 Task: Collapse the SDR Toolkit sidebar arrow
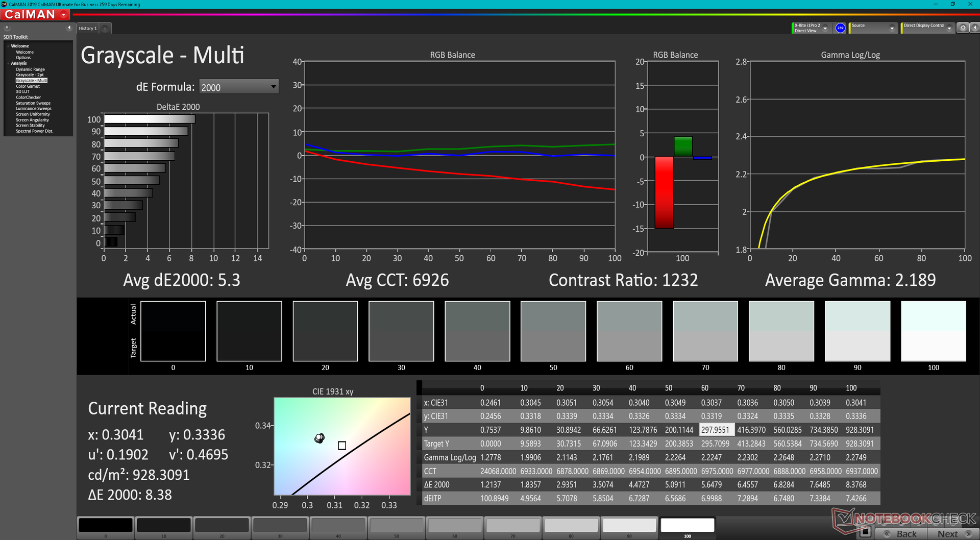click(69, 28)
